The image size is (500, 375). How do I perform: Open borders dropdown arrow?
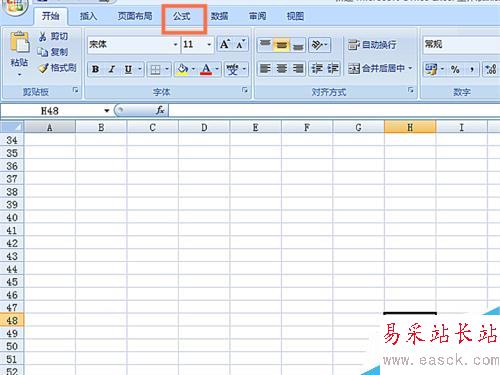coord(167,70)
